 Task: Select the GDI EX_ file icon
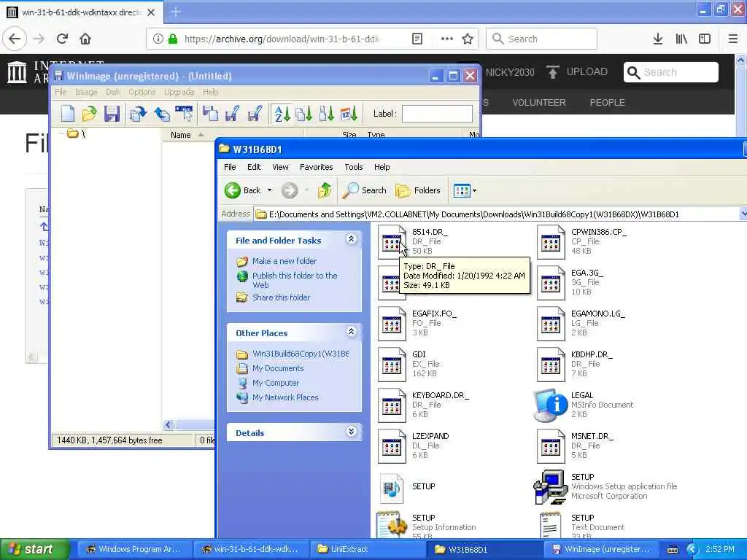pos(392,365)
